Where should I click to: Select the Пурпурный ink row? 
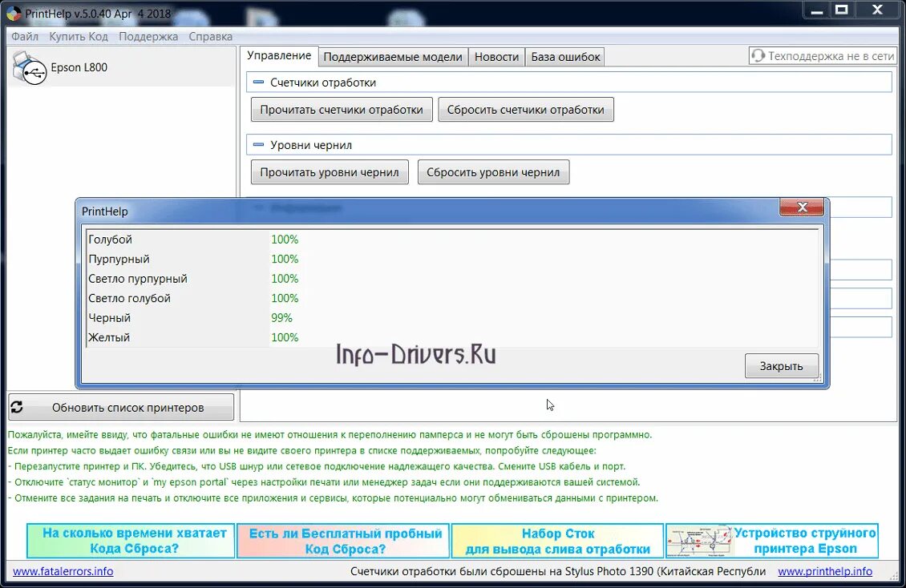pyautogui.click(x=452, y=259)
